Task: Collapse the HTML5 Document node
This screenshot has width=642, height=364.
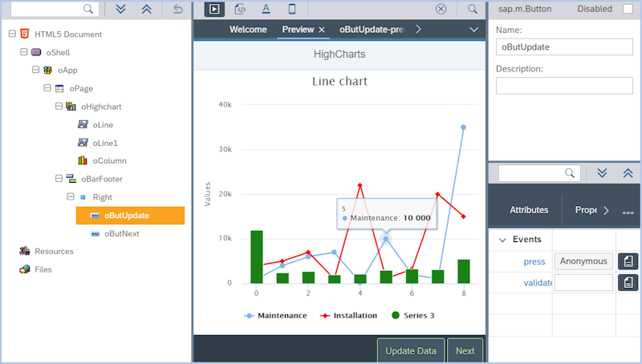Action: coord(12,34)
